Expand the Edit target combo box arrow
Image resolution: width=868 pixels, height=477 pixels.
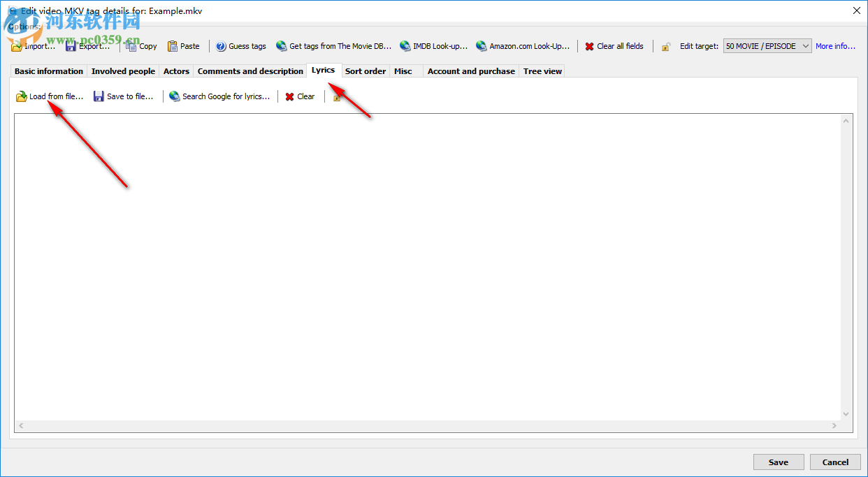point(805,45)
